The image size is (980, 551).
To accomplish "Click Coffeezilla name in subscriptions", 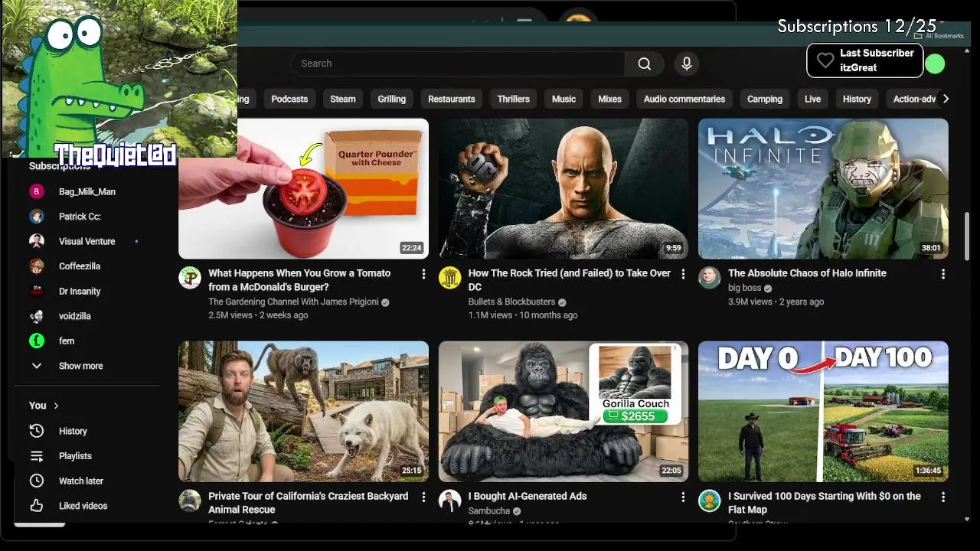I will point(80,266).
